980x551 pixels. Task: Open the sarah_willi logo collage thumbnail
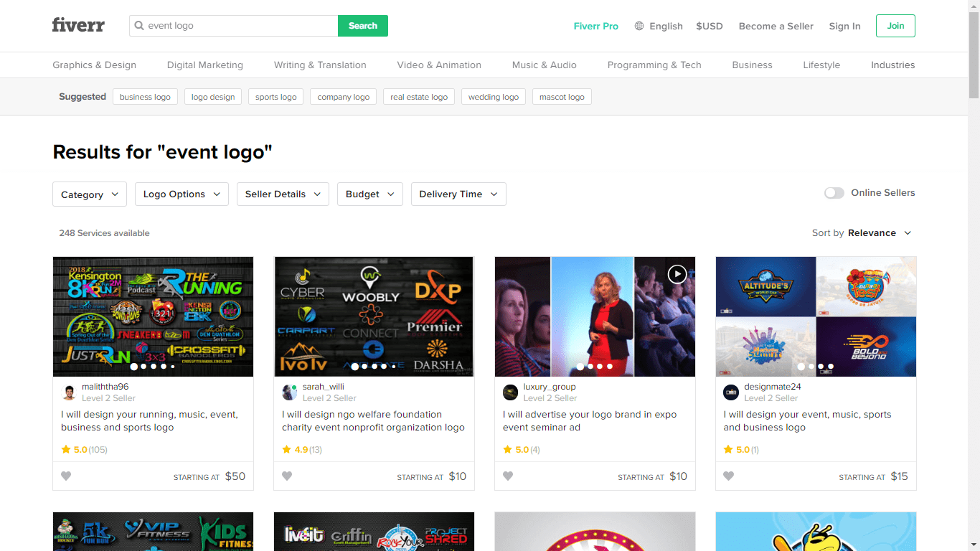(374, 316)
